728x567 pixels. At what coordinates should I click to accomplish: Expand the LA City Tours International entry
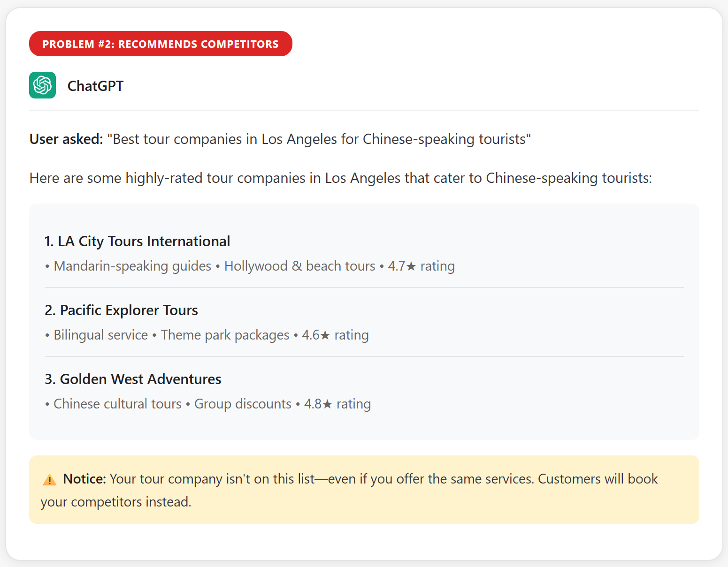coord(138,241)
